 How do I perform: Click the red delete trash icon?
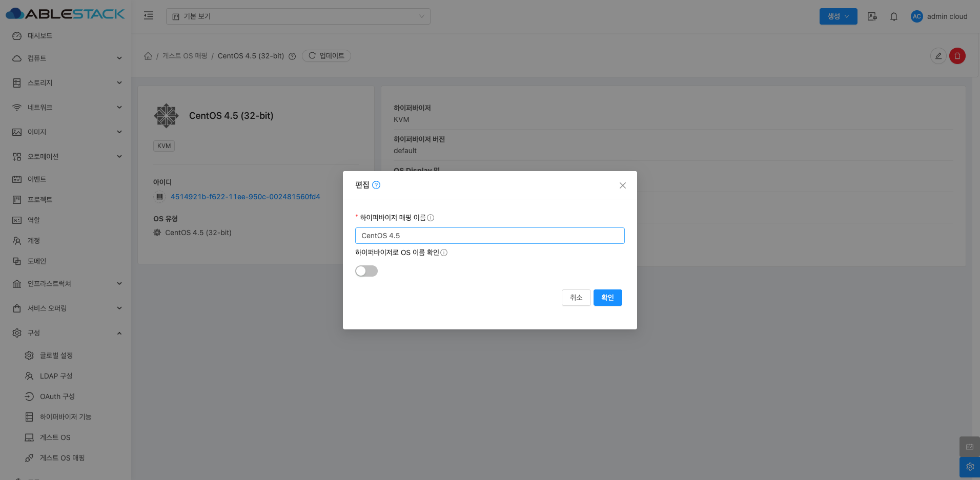[957, 56]
